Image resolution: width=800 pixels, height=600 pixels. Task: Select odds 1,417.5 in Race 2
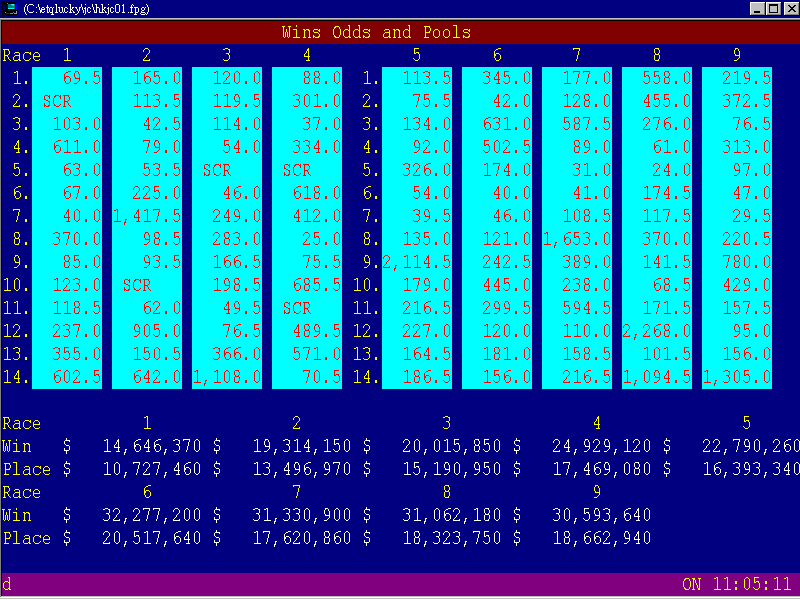tap(146, 216)
